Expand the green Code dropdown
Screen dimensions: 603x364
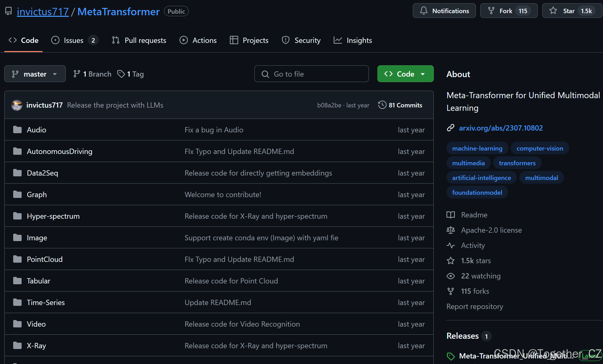405,74
